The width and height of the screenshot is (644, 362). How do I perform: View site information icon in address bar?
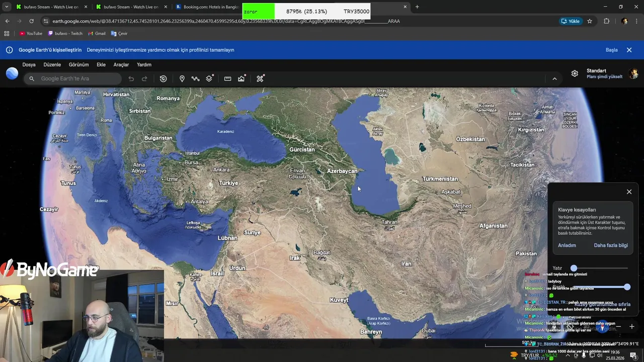pyautogui.click(x=46, y=21)
